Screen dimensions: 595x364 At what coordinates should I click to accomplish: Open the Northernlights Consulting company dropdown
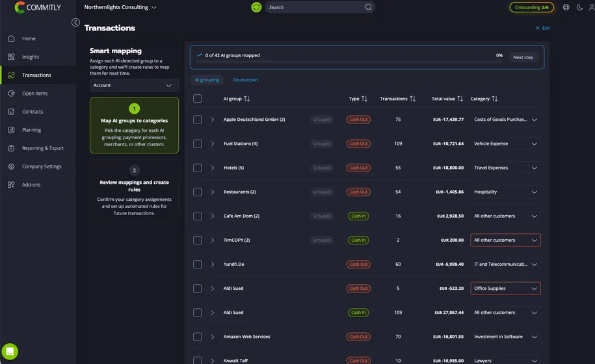point(120,7)
